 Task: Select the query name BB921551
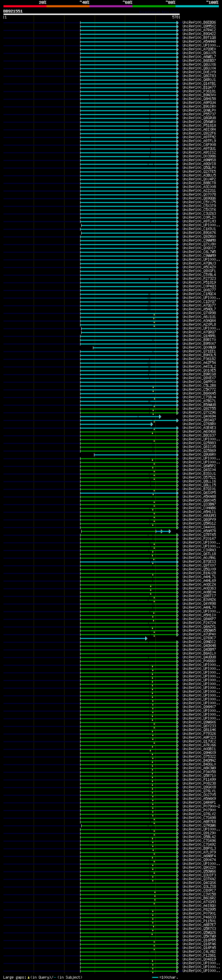13,11
